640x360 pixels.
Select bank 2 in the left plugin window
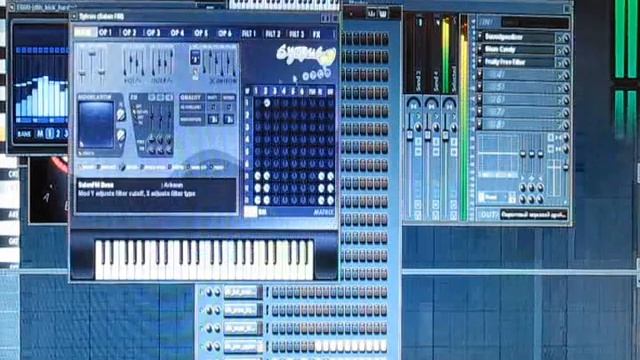click(58, 133)
